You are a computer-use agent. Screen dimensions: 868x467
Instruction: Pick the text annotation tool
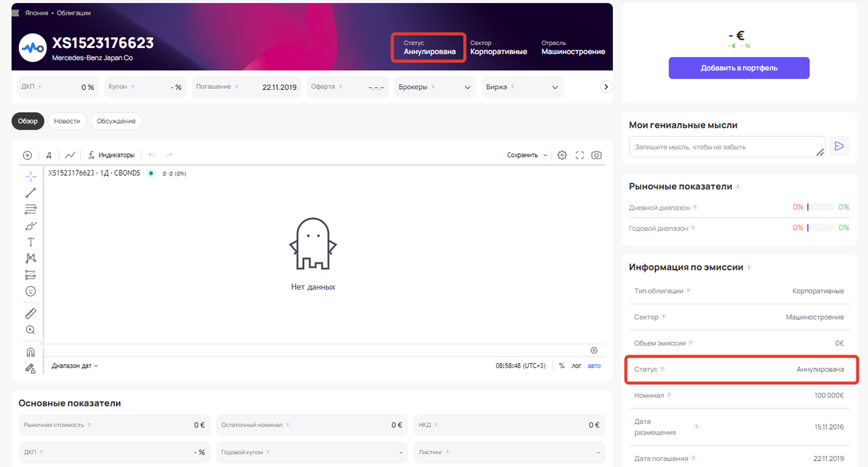click(31, 242)
